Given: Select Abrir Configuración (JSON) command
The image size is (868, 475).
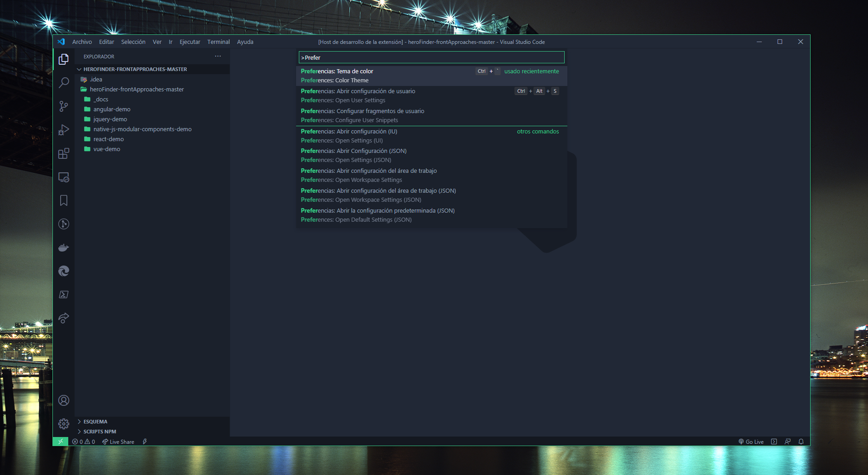Looking at the screenshot, I should [x=431, y=155].
